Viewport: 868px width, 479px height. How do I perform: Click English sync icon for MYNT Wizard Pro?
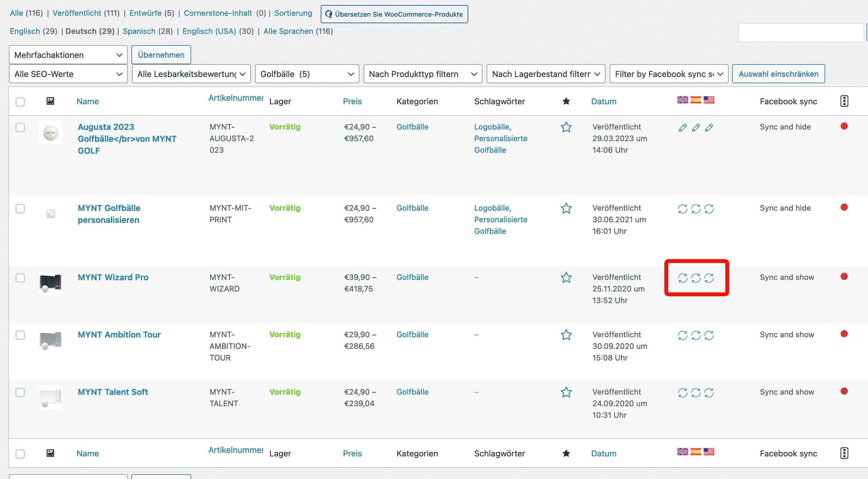(683, 278)
